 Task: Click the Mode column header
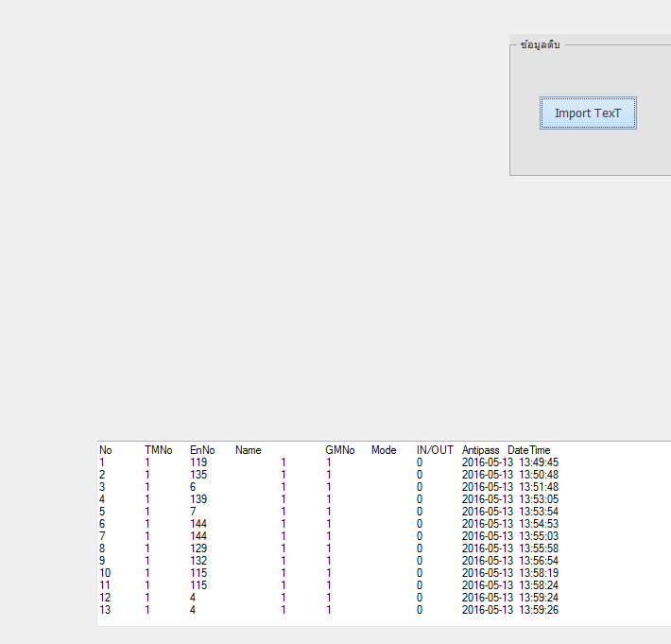pos(384,450)
